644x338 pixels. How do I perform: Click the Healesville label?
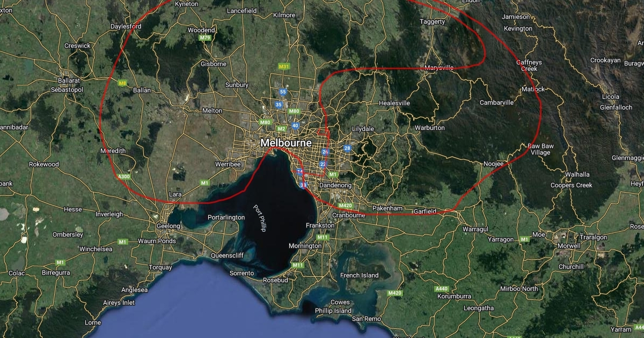pos(394,102)
